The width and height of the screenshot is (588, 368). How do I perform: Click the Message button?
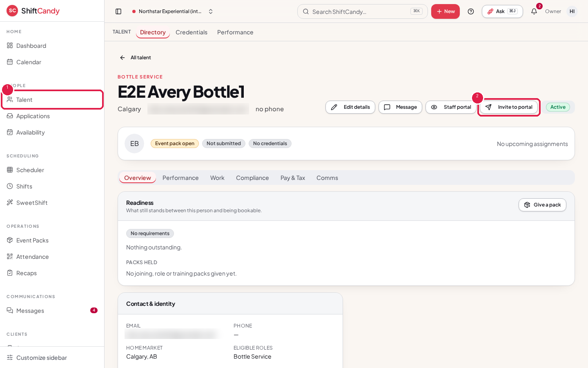click(x=400, y=107)
